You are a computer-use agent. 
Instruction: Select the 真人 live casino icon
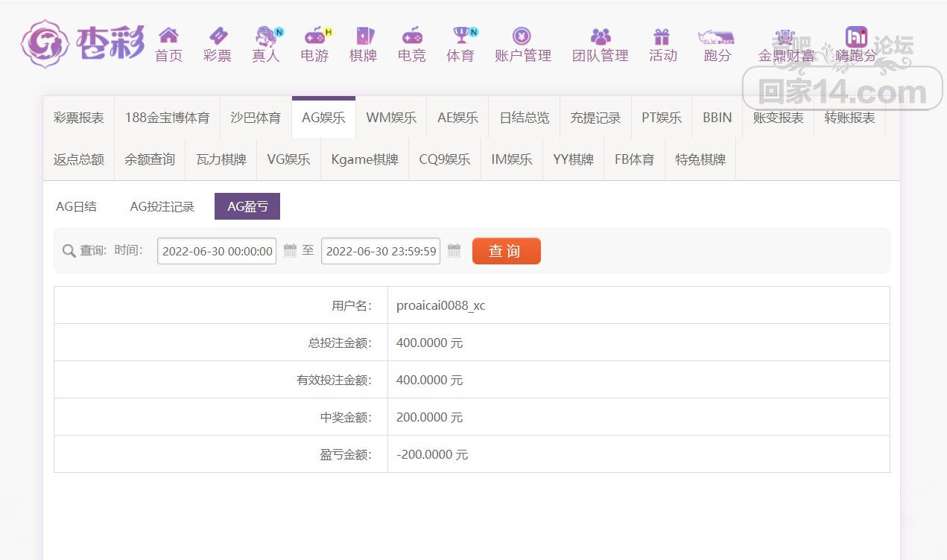(x=266, y=36)
